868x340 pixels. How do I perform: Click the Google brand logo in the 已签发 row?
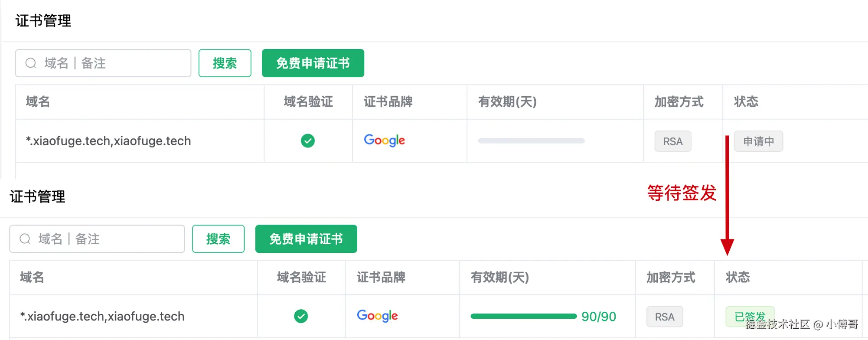[x=378, y=316]
